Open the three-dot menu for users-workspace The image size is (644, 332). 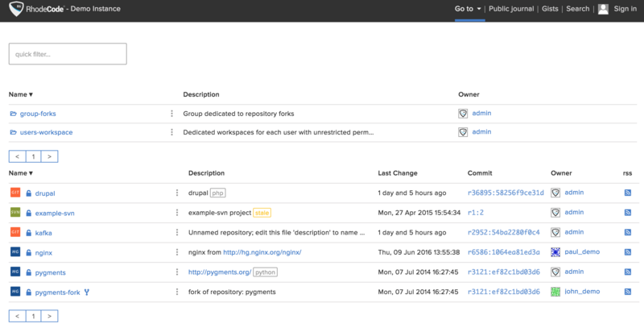pyautogui.click(x=171, y=132)
